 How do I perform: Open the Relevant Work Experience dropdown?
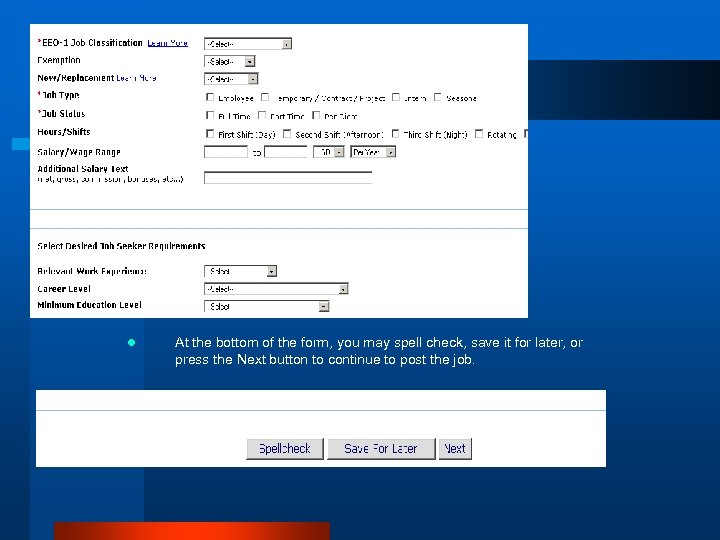coord(240,271)
